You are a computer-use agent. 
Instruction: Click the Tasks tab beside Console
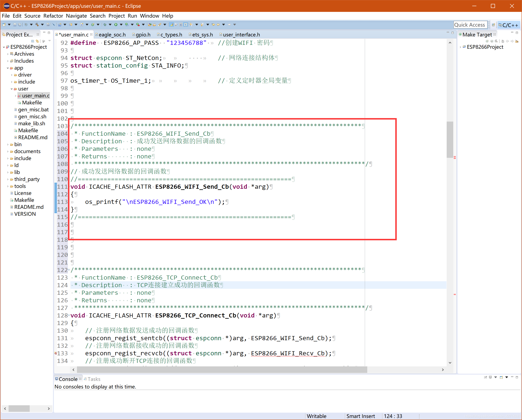94,379
